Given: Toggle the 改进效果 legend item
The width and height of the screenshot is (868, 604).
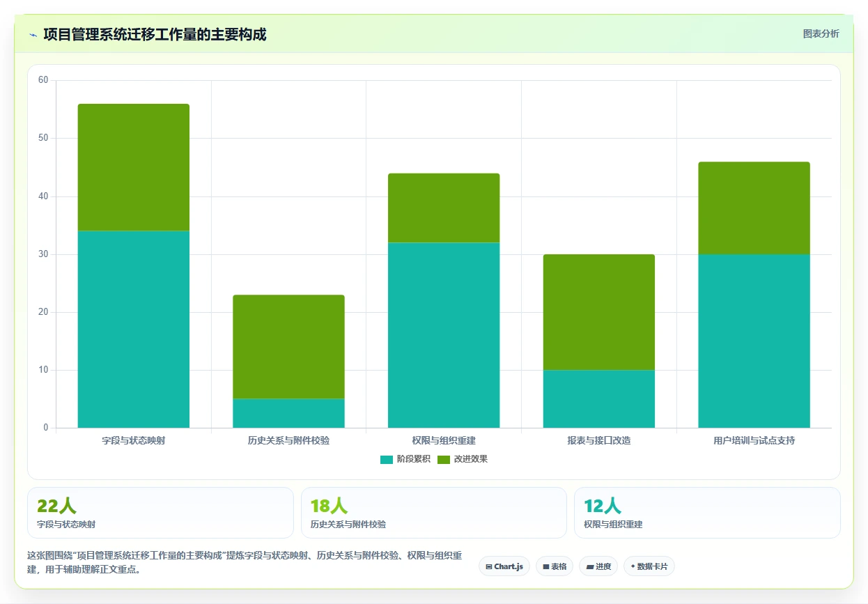Looking at the screenshot, I should point(462,459).
